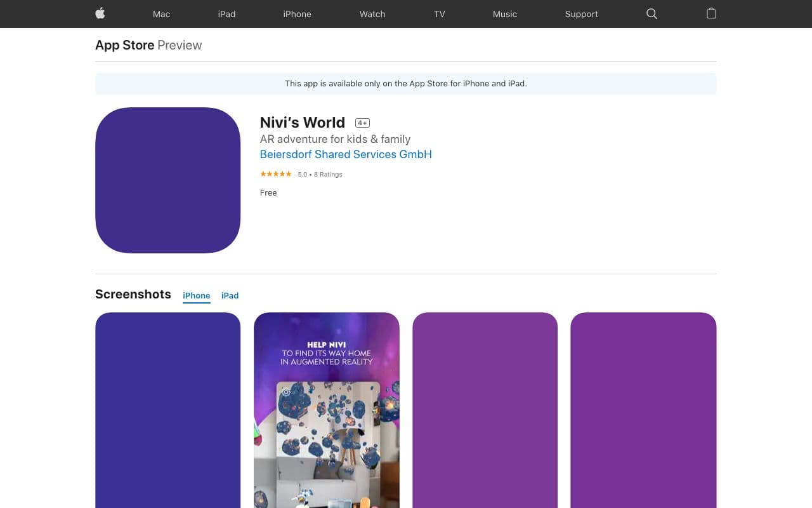
Task: Open the Music menu item
Action: pyautogui.click(x=505, y=14)
